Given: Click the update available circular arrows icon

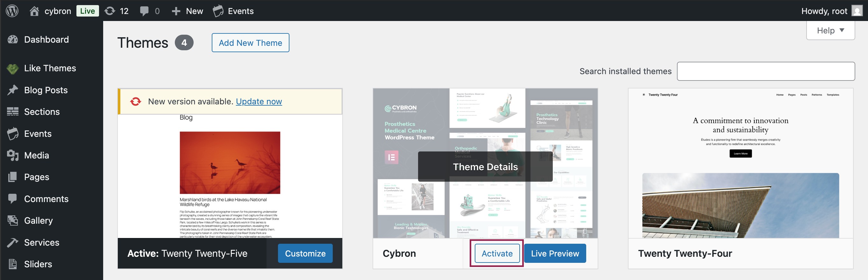Looking at the screenshot, I should point(135,101).
